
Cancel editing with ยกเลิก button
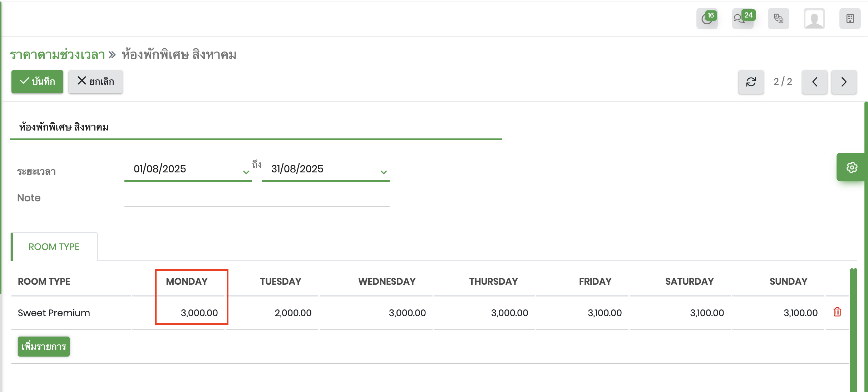95,82
